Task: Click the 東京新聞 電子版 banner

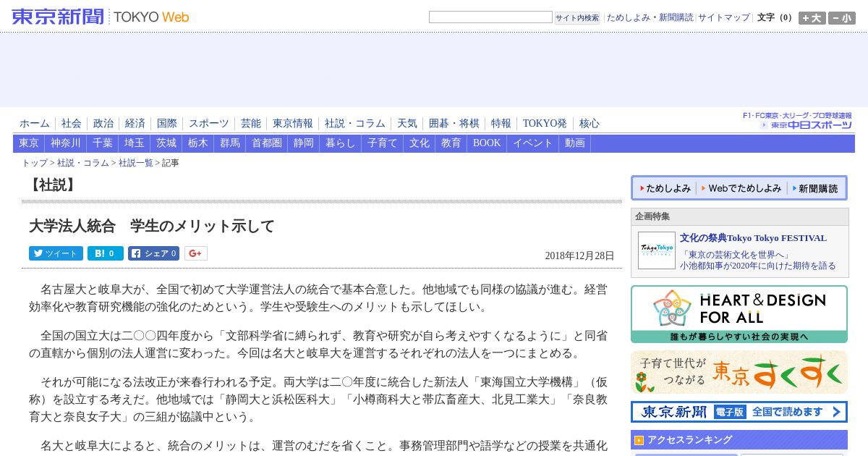Action: point(739,412)
